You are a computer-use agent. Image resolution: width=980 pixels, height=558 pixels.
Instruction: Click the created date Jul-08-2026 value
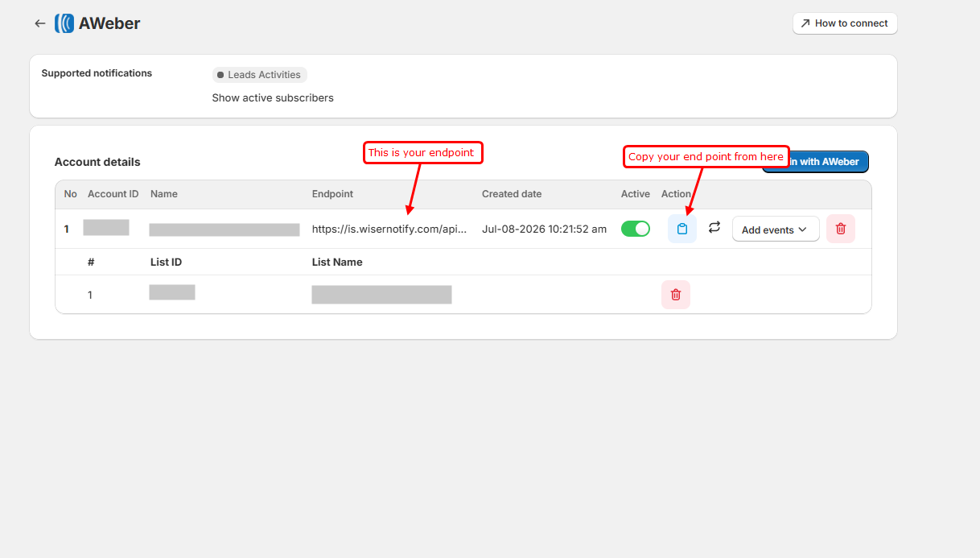[545, 229]
